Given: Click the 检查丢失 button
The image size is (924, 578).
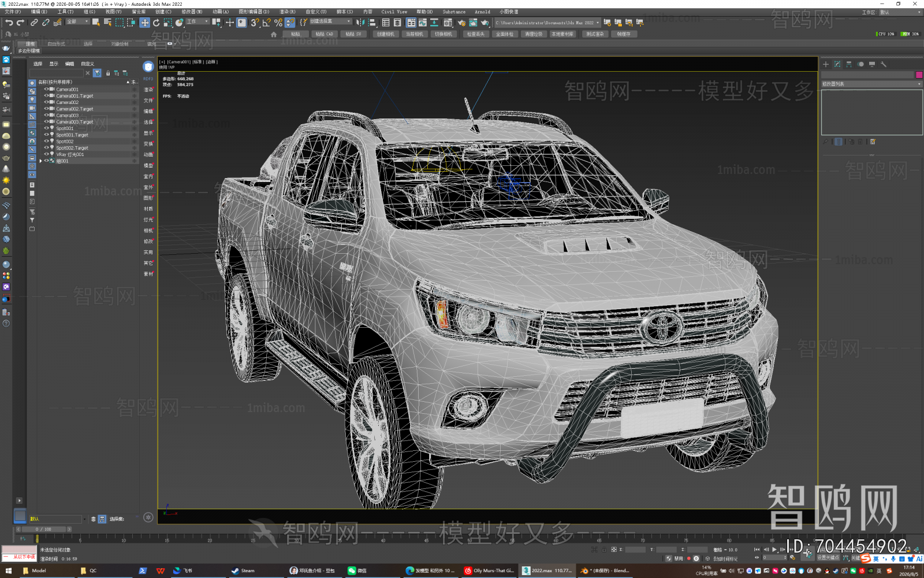Looking at the screenshot, I should click(x=475, y=34).
